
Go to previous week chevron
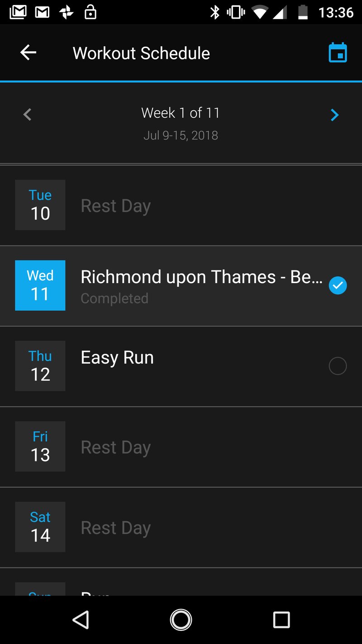pos(28,115)
